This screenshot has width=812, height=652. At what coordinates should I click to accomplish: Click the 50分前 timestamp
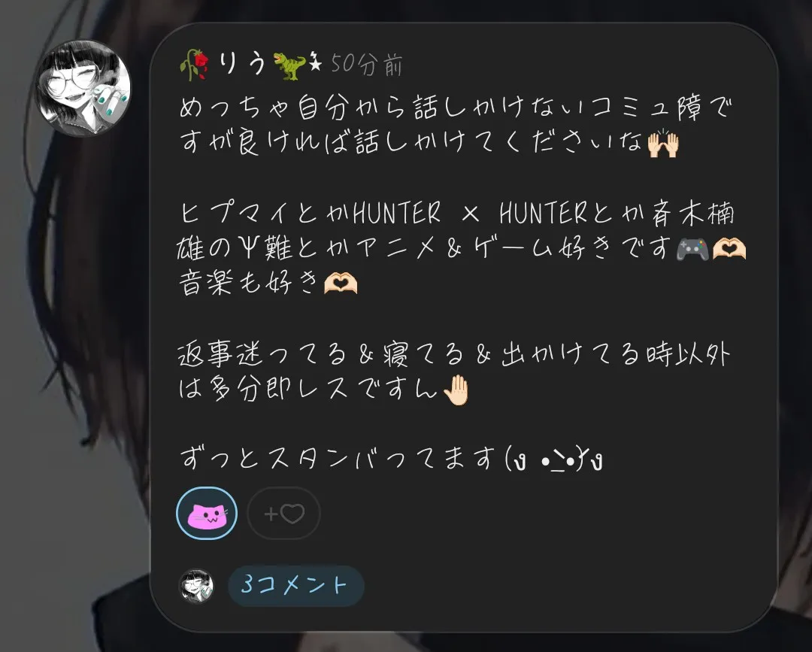pyautogui.click(x=366, y=65)
